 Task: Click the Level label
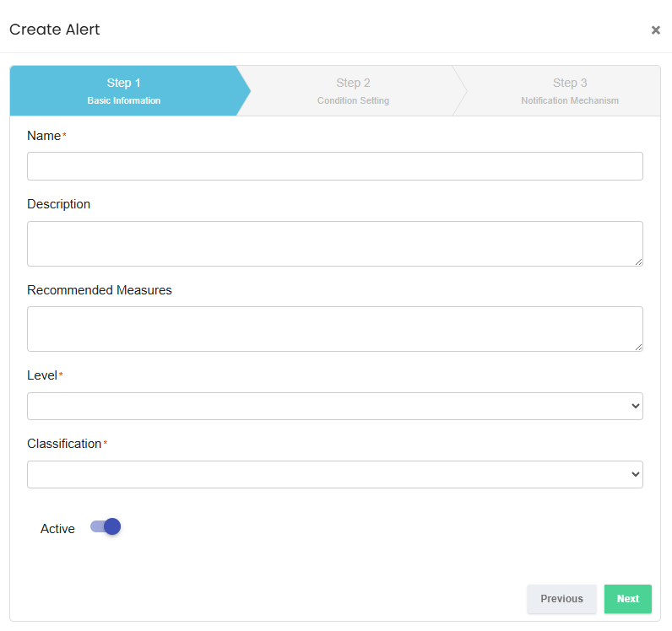tap(42, 375)
